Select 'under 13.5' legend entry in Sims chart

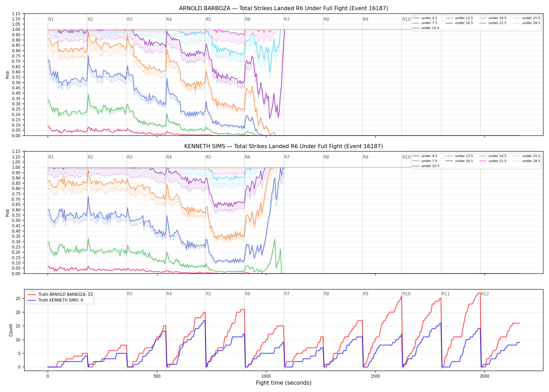(460, 156)
